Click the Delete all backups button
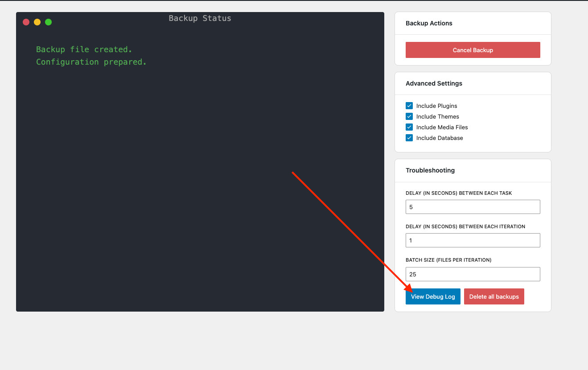 pyautogui.click(x=494, y=296)
